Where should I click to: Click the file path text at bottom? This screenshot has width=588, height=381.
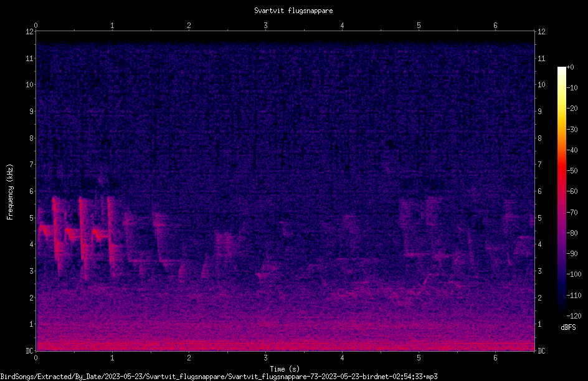(x=219, y=377)
